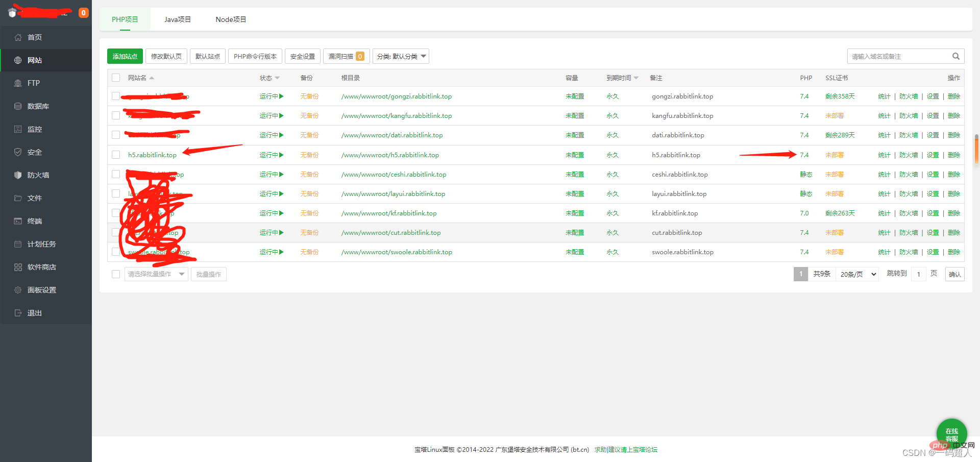Viewport: 980px width, 462px height.
Task: Click the database icon in the sidebar
Action: 18,106
